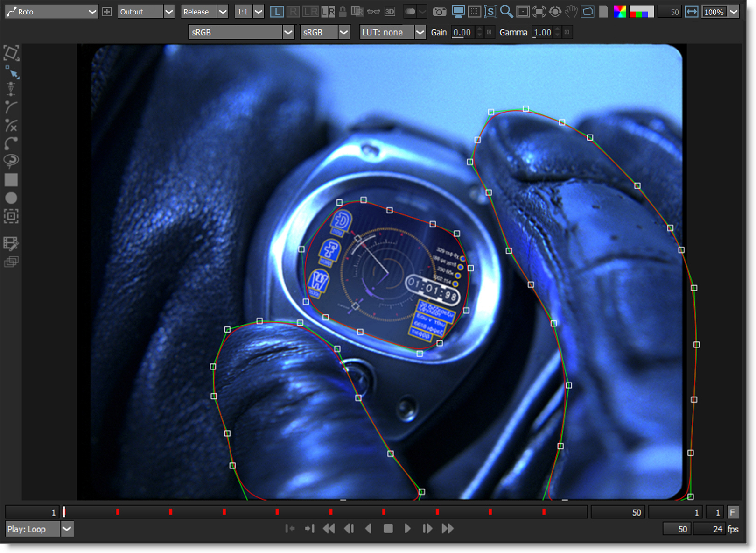Activate the edit points arrow tool
Image resolution: width=756 pixels, height=553 pixels.
[12, 72]
